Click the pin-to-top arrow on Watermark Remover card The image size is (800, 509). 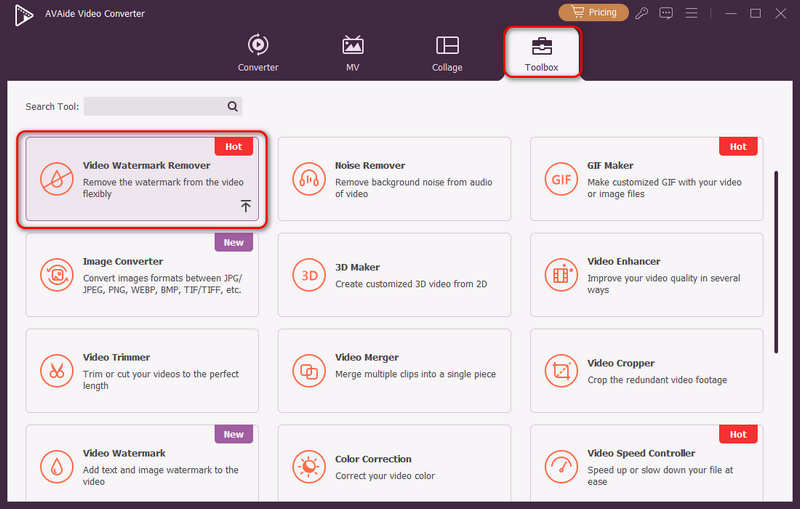pos(246,206)
